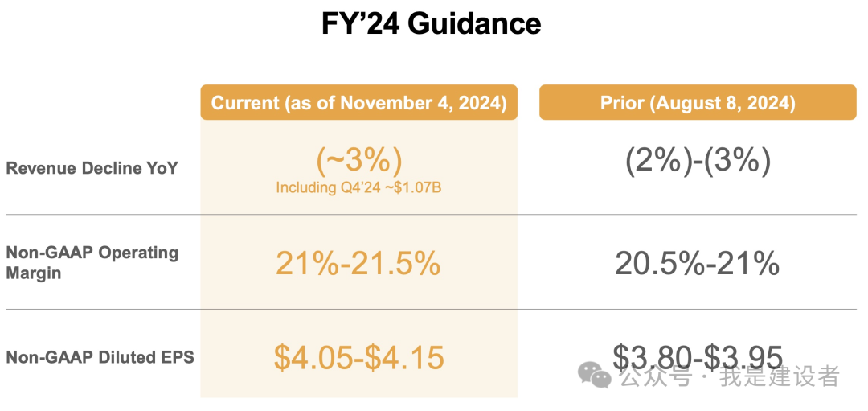Click the prior 20.5%-21% operating margin value
Image resolution: width=868 pixels, height=411 pixels.
coord(697,263)
